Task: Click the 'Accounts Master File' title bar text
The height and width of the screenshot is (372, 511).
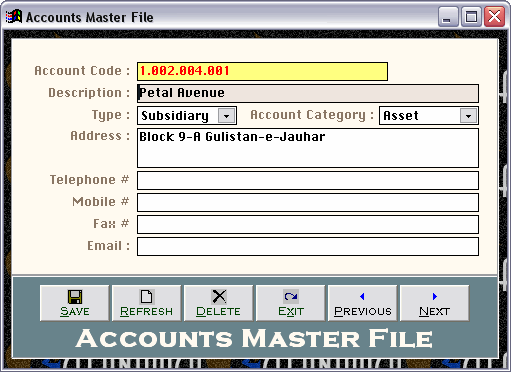Action: 90,17
